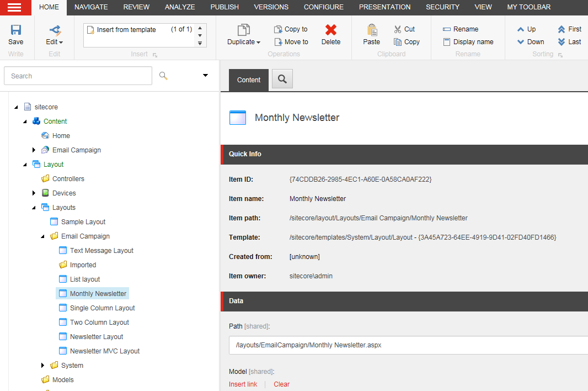Open the search options dropdown arrow
Viewport: 588px width, 391px height.
pos(206,76)
